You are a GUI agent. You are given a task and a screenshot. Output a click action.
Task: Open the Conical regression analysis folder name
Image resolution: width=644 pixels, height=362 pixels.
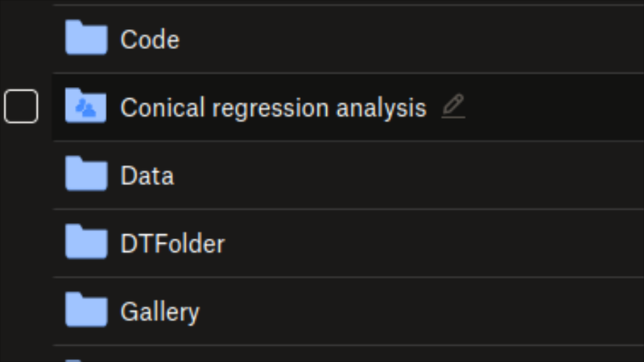[273, 107]
